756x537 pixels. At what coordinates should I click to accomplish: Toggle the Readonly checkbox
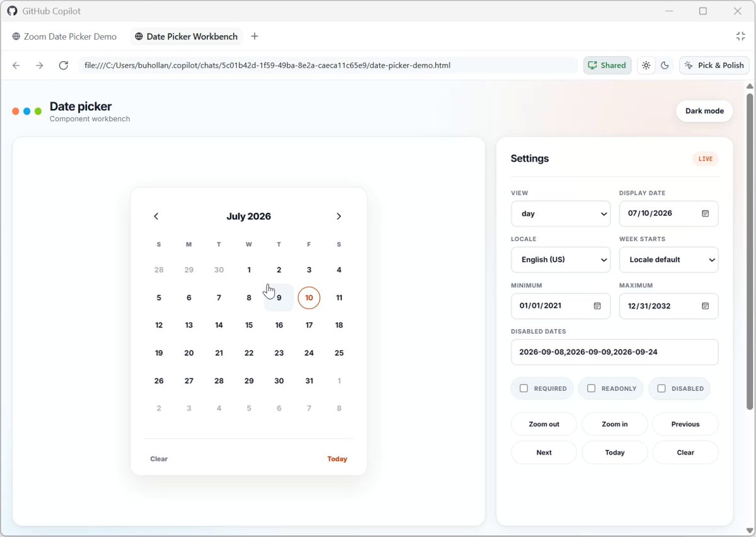[x=591, y=388]
